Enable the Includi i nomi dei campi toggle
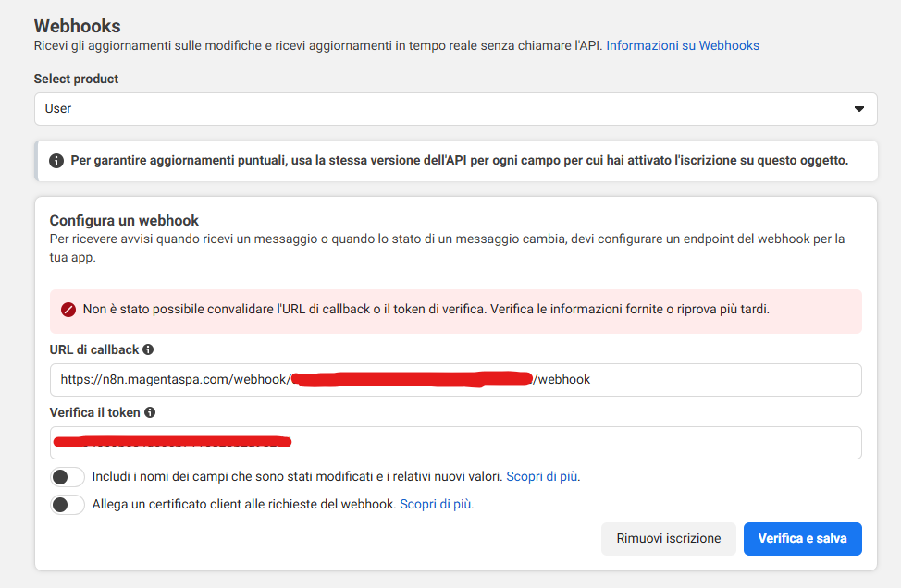The width and height of the screenshot is (901, 588). 68,477
